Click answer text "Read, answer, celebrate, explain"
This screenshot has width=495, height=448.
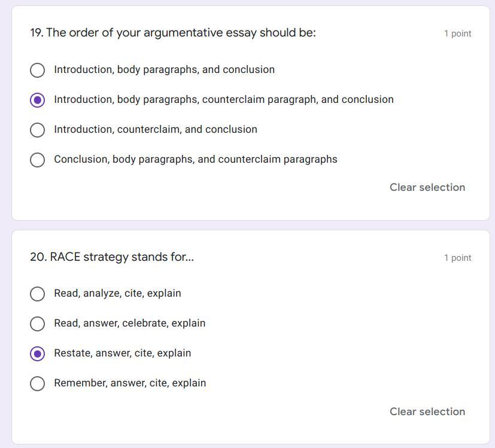[129, 323]
